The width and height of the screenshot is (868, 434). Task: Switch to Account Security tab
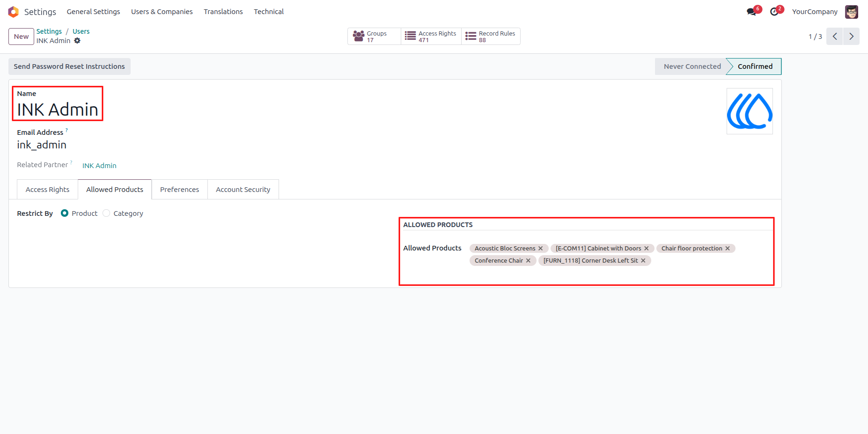coord(243,190)
